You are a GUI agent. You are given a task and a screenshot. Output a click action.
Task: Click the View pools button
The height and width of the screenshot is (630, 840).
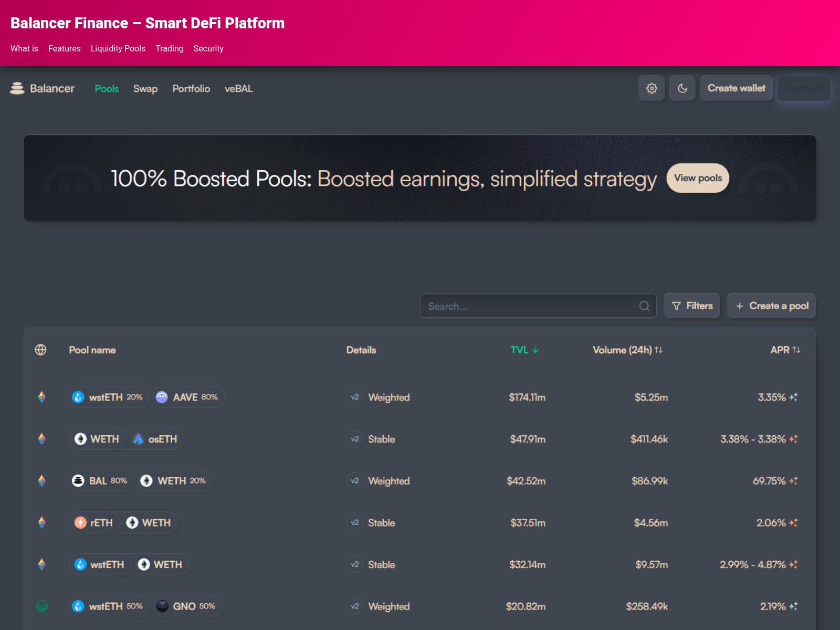pos(698,178)
